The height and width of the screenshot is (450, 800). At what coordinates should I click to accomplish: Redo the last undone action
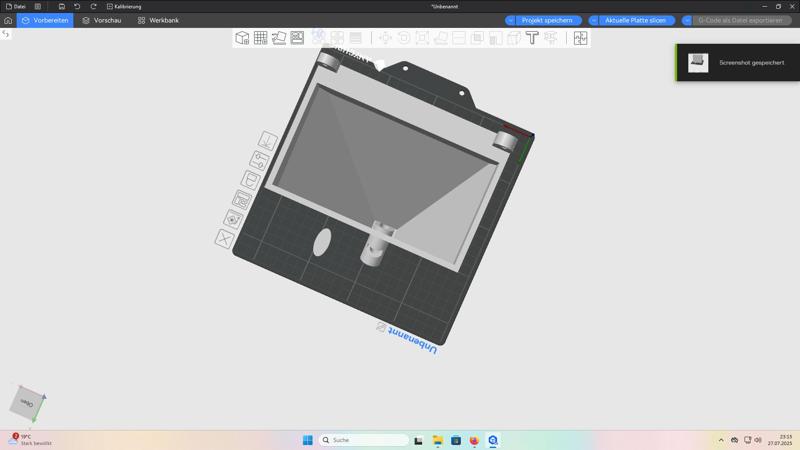[93, 7]
